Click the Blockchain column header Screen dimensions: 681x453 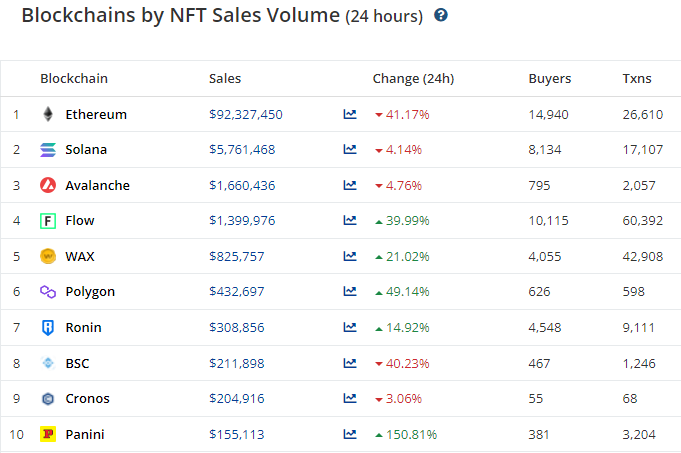pyautogui.click(x=74, y=78)
